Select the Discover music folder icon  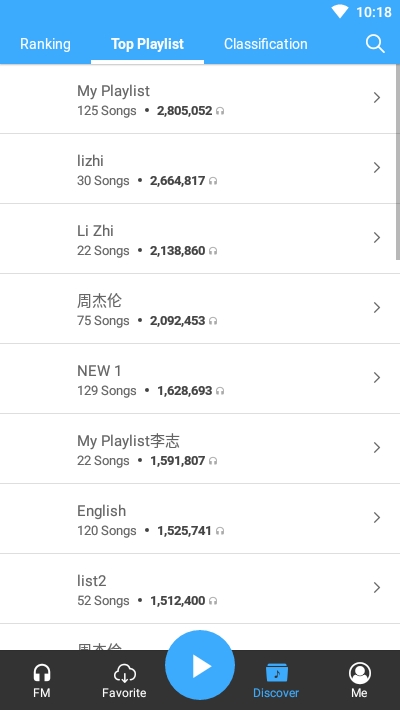click(x=276, y=673)
